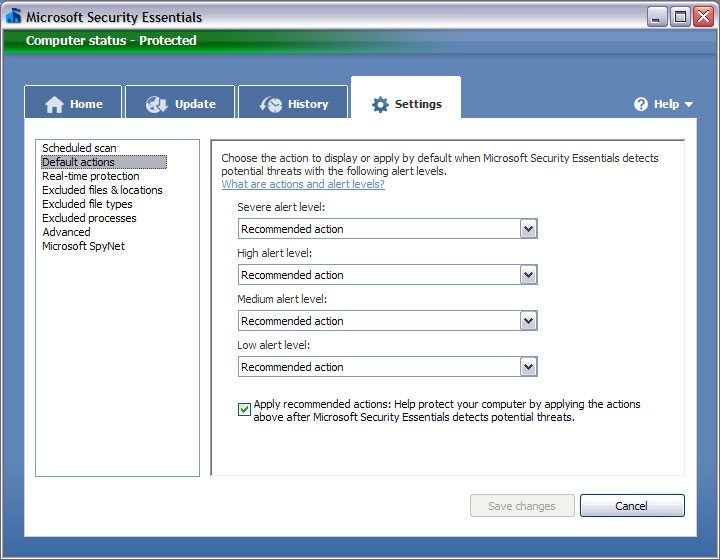720x560 pixels.
Task: Click the Low alert level combo box field
Action: 388,367
